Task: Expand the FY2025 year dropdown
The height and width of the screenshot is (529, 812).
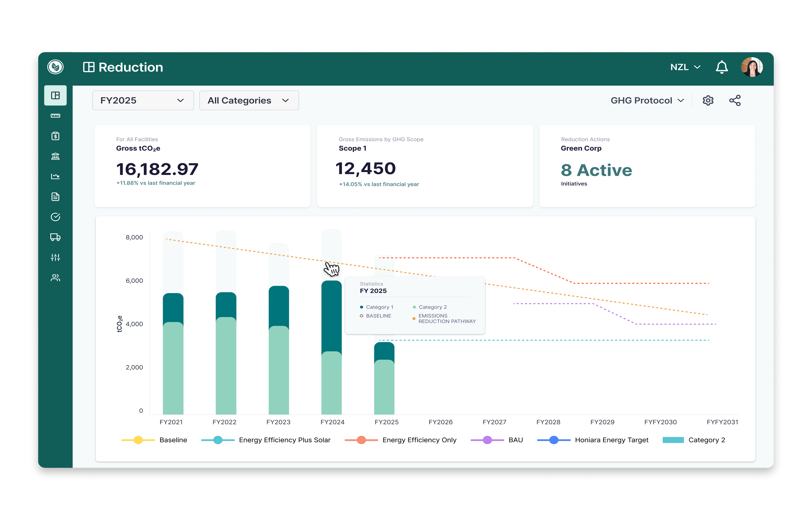Action: 143,101
